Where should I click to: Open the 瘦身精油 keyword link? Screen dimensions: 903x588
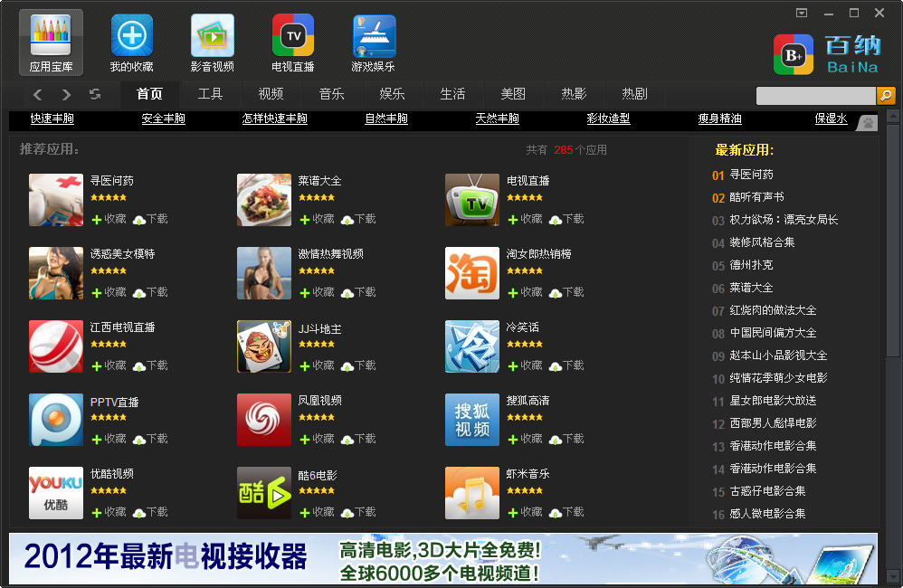(720, 119)
